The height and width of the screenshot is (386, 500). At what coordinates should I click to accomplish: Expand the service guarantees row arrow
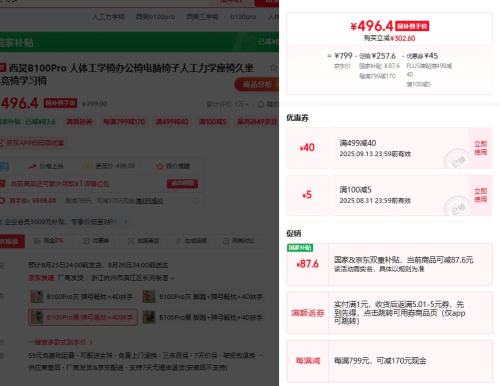pos(261,356)
